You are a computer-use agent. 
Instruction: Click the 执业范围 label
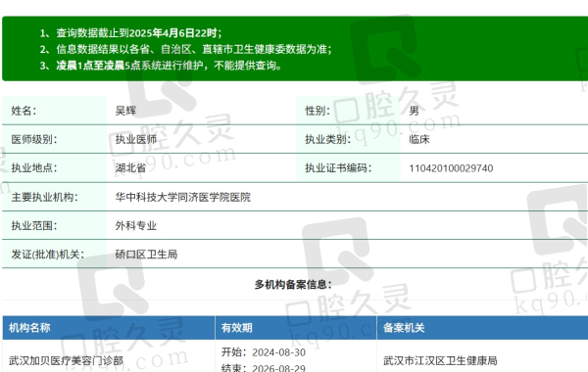(x=34, y=225)
